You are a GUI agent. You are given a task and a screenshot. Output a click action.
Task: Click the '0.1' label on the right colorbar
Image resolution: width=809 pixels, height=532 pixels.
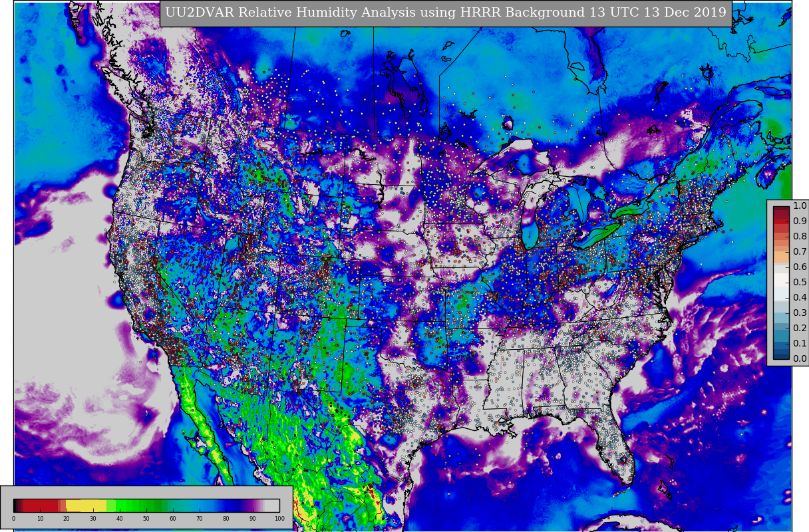tap(800, 344)
